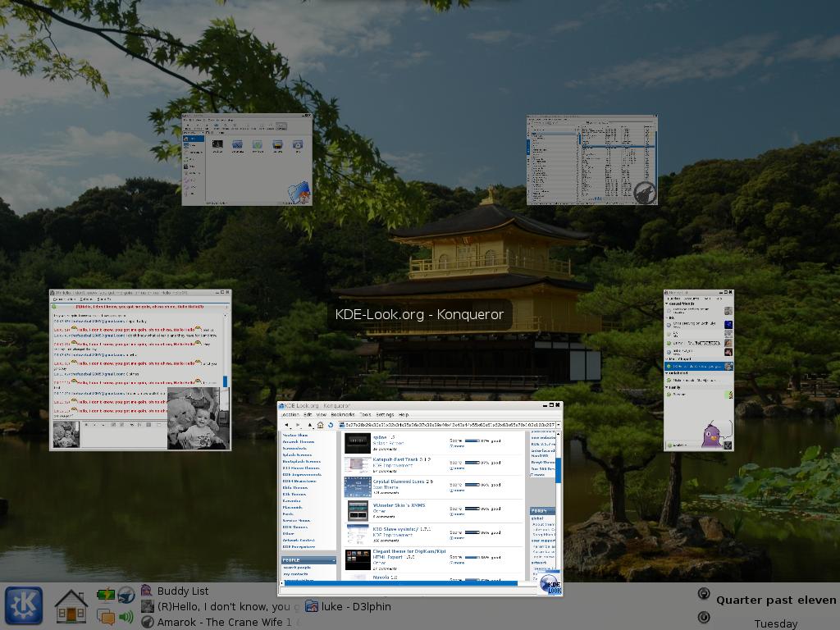Open KIO Slave sysinfo:/ 1.7.1 entry
The width and height of the screenshot is (840, 630).
pyautogui.click(x=402, y=529)
